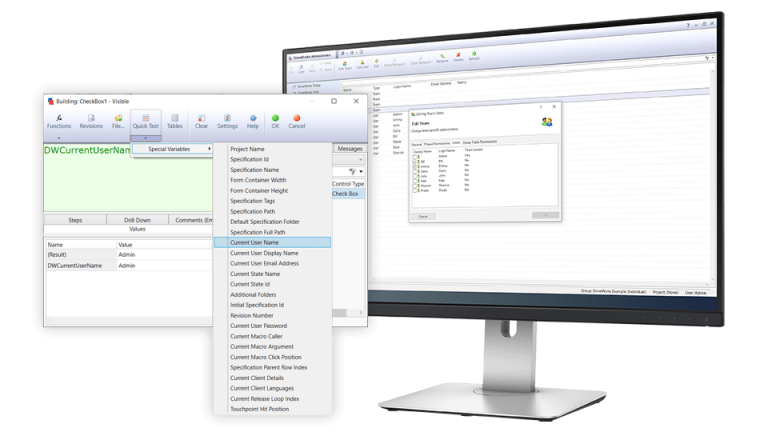The image size is (768, 432).
Task: Choose 'Form Container Width' entry
Action: (258, 180)
